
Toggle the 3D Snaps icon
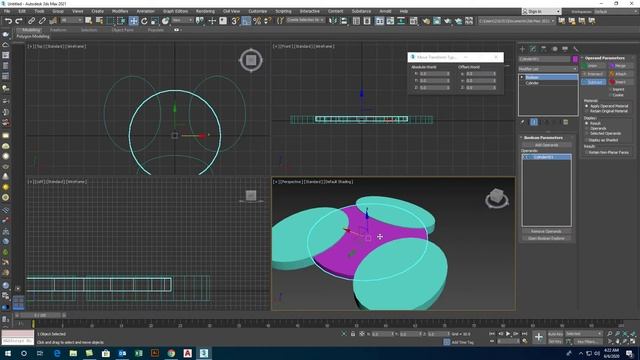[x=235, y=21]
